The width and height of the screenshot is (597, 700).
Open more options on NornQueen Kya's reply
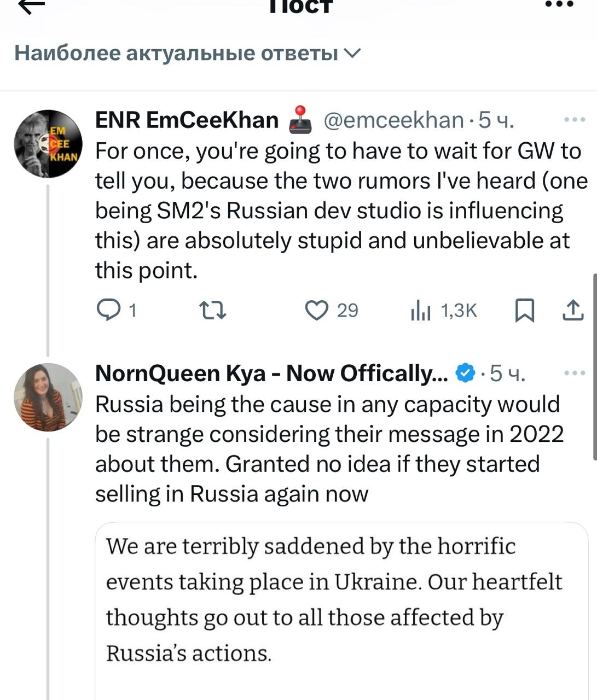point(574,374)
